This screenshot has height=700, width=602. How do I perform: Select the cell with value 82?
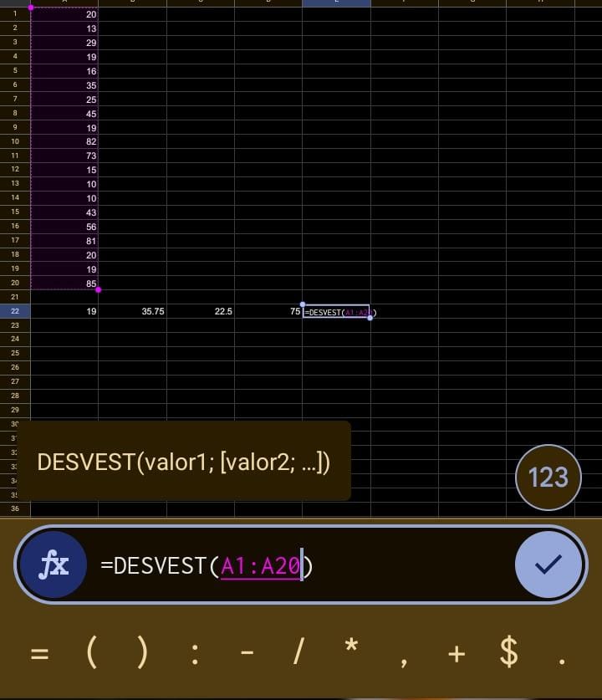click(64, 141)
